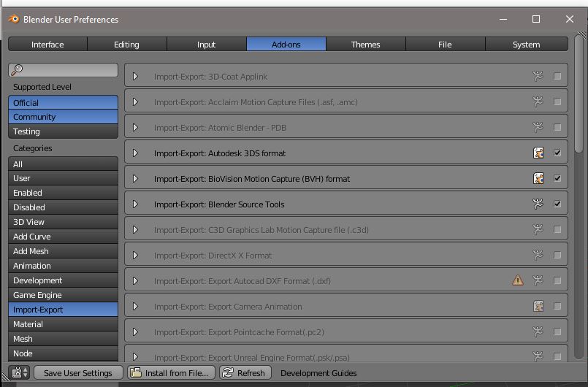
Task: Switch to the Interface tab
Action: click(47, 45)
